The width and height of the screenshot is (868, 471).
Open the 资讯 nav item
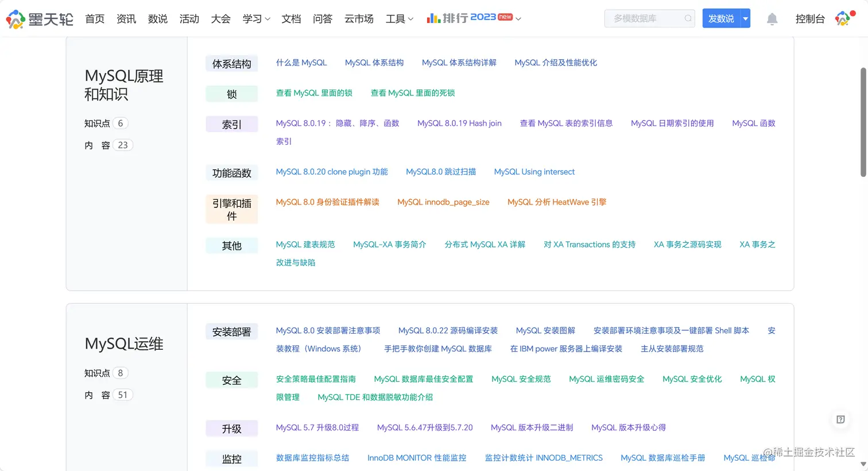126,19
